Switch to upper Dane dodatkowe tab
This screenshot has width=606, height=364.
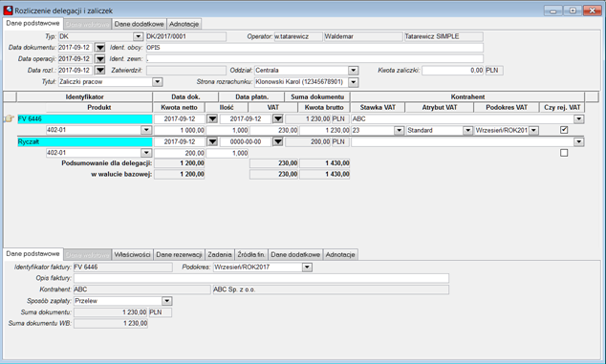pos(140,24)
